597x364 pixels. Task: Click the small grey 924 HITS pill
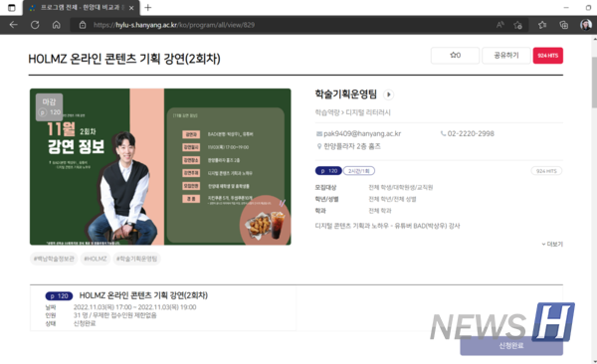546,171
